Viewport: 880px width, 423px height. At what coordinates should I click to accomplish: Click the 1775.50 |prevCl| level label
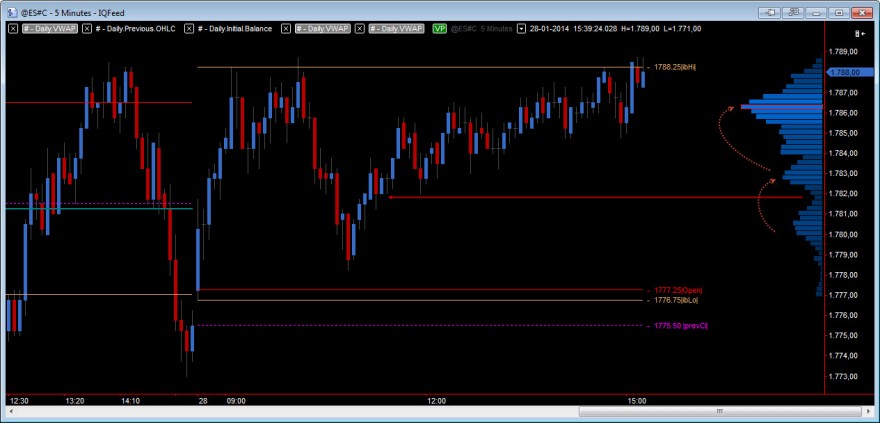pos(681,326)
